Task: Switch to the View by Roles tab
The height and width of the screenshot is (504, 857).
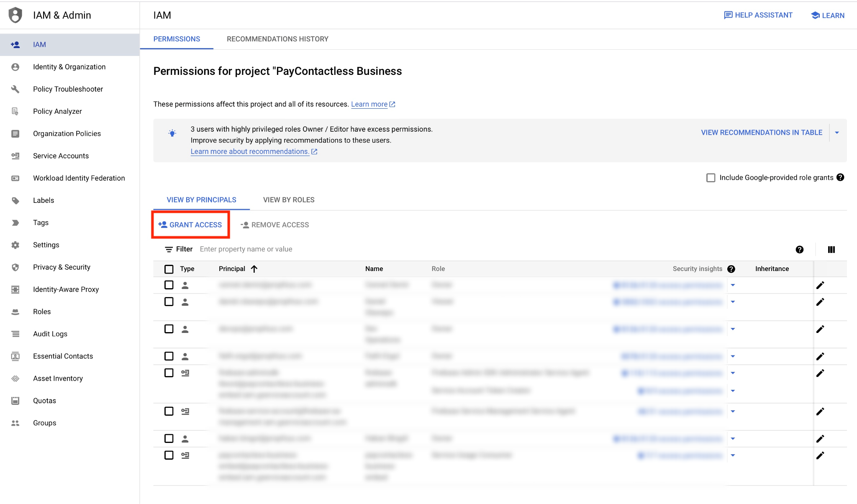Action: (288, 200)
